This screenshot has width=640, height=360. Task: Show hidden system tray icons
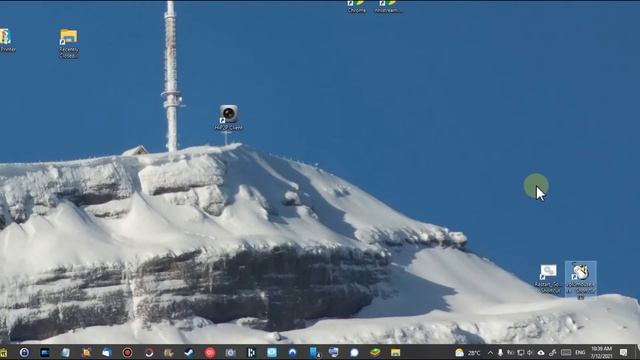(490, 352)
